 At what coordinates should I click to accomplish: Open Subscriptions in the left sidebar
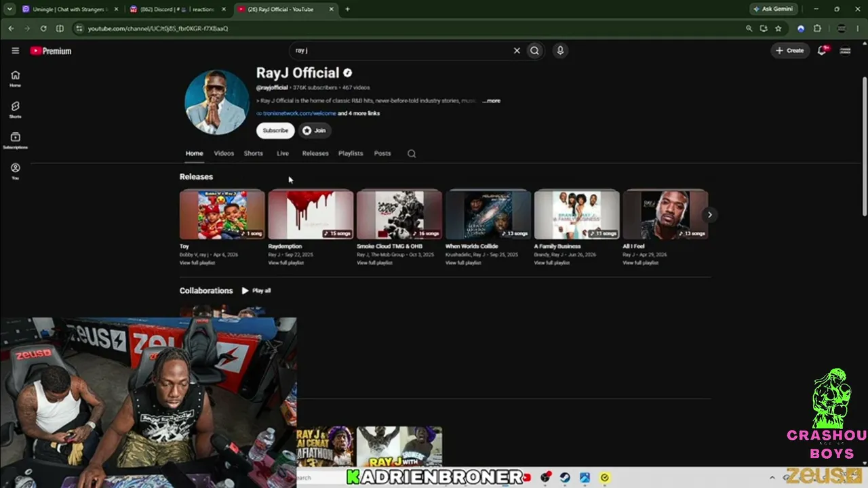coord(15,140)
